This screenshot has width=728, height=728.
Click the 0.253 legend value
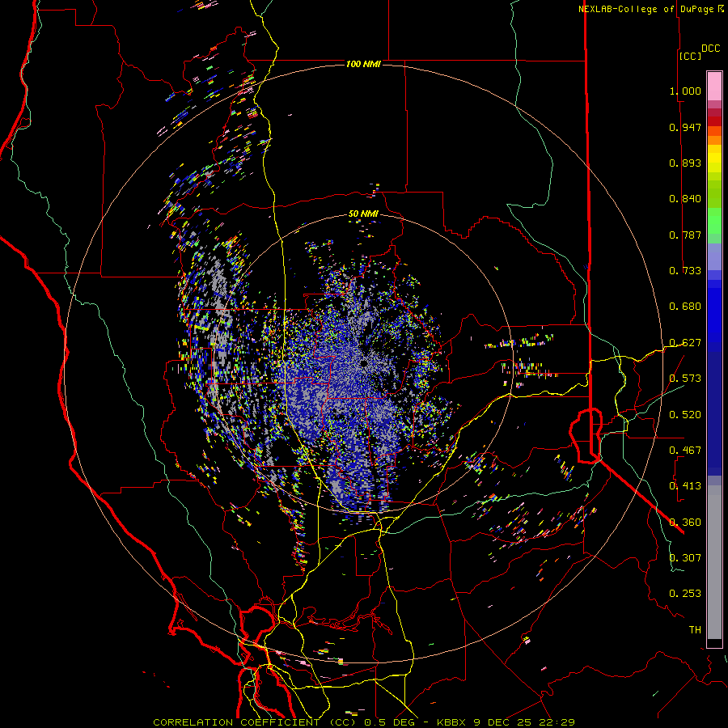[x=685, y=594]
